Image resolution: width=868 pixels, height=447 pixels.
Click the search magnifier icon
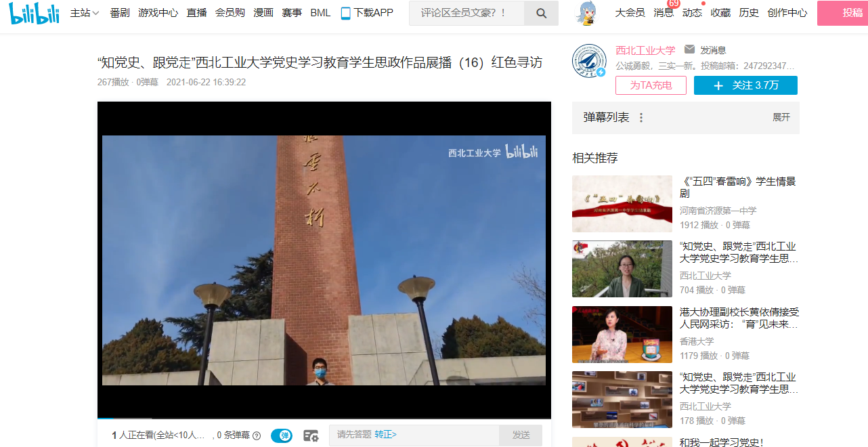(x=541, y=14)
